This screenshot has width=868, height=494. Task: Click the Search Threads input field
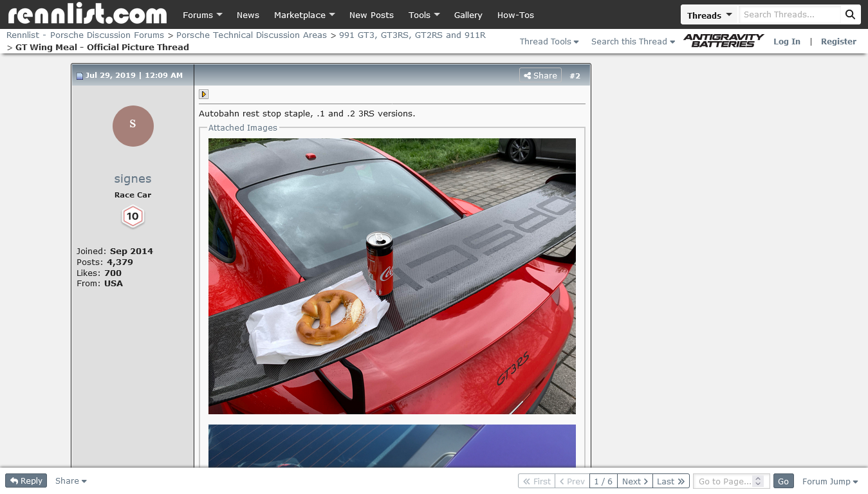pos(790,15)
